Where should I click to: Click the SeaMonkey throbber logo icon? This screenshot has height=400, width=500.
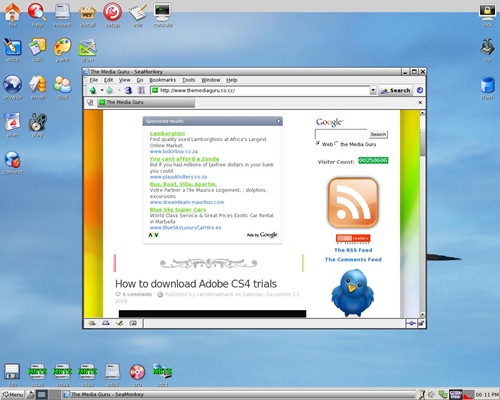tap(420, 90)
